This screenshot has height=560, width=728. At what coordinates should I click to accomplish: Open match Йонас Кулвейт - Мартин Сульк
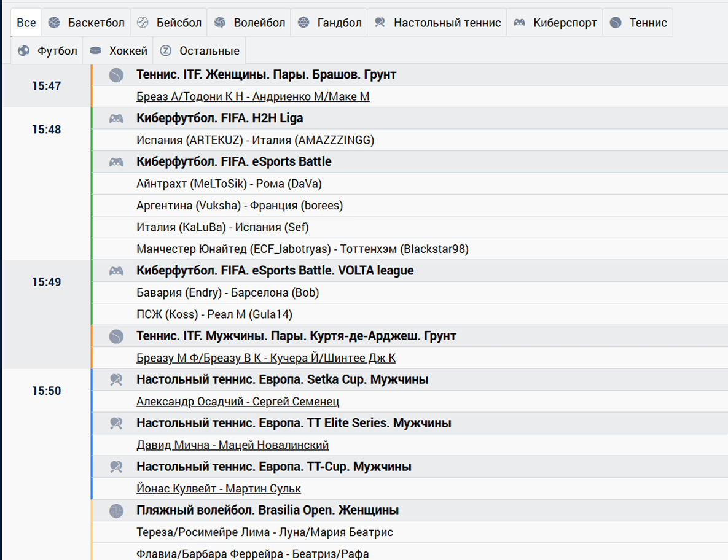(218, 489)
